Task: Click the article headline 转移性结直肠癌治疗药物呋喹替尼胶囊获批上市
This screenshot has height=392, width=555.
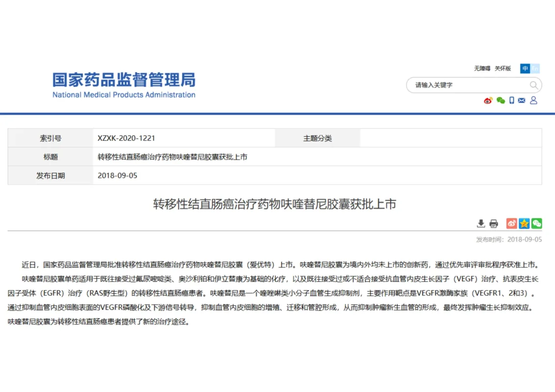Action: [275, 204]
